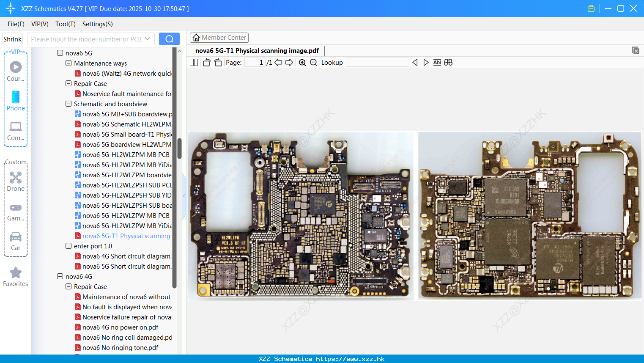Collapse the Repair Case node under nova6 5G
The image size is (644, 363).
(x=69, y=83)
